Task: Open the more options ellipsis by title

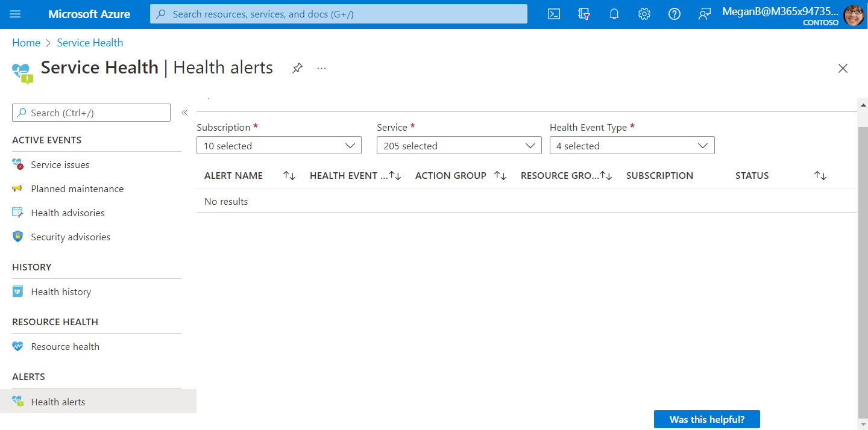Action: pos(321,68)
